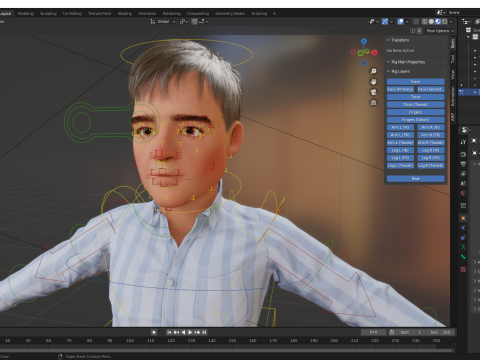
Task: Click the blue Z axis on navigation gizmo
Action: (364, 41)
